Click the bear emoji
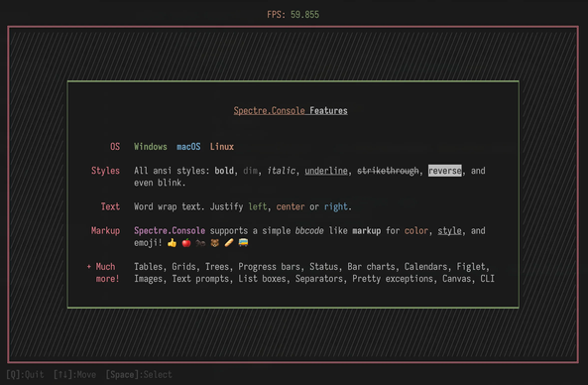Screen dimensions: 588x385 coord(214,243)
